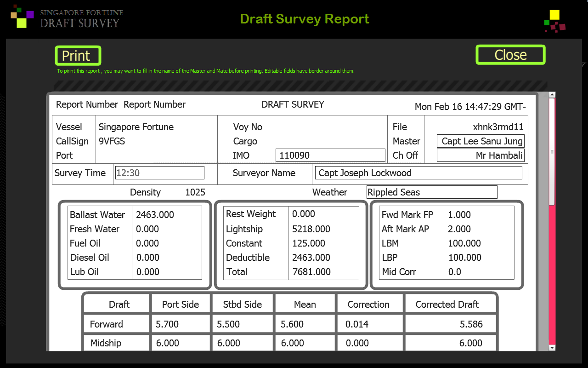Click the Close button
This screenshot has height=368, width=588.
(510, 54)
